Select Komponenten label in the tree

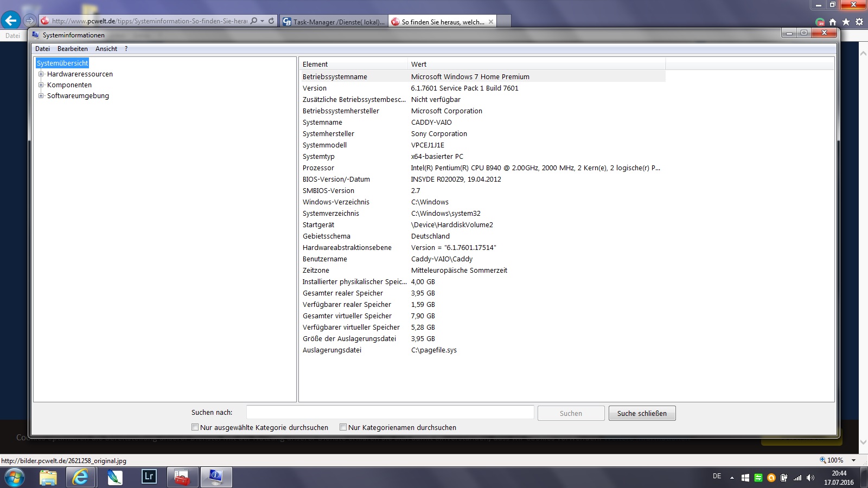pyautogui.click(x=69, y=85)
